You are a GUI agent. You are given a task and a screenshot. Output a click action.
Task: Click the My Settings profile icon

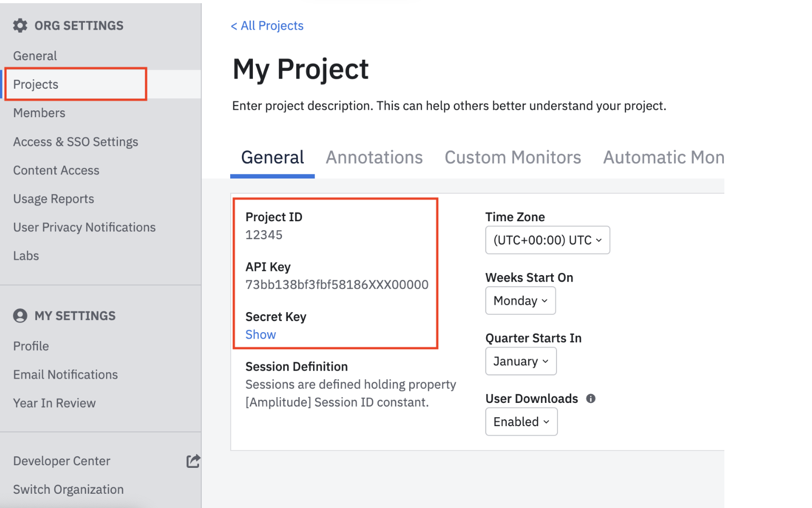(x=20, y=316)
